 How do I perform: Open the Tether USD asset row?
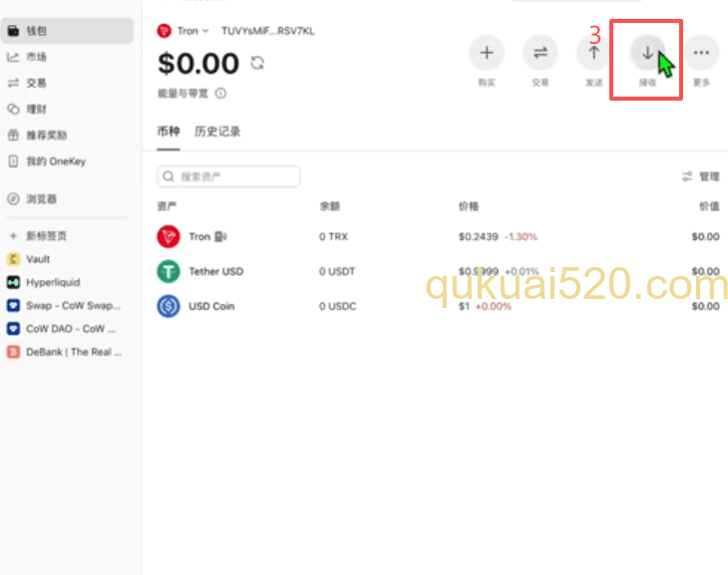(438, 271)
